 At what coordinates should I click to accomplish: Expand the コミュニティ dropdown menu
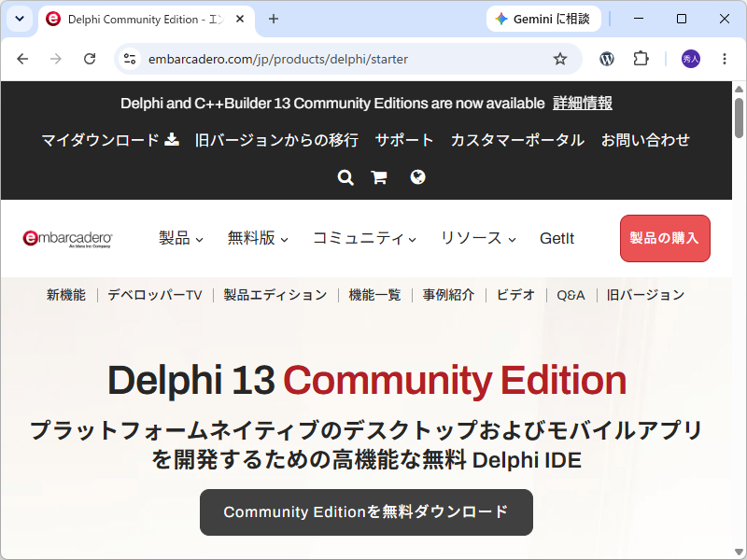364,238
